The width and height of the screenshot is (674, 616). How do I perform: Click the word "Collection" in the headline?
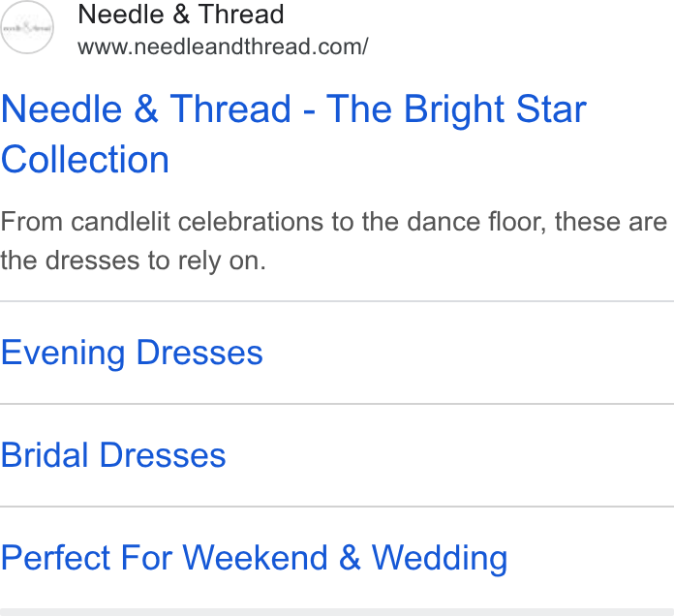[x=85, y=160]
